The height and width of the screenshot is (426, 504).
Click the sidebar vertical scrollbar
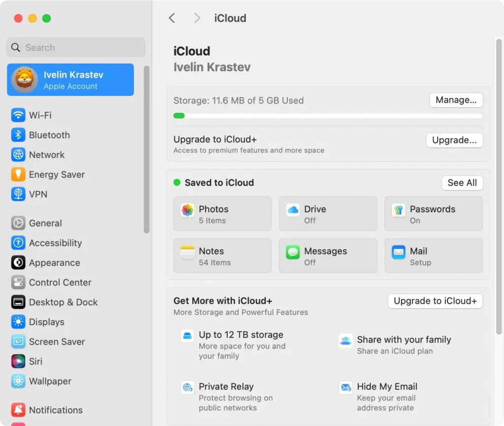coord(147,150)
